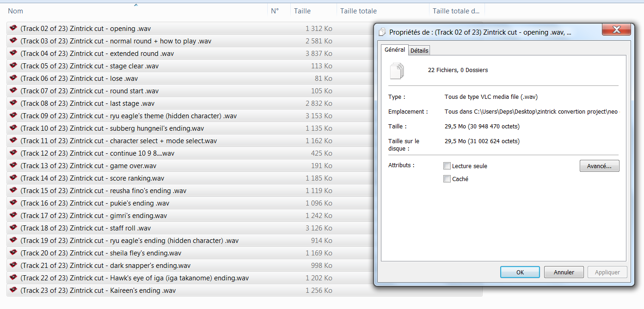This screenshot has width=644, height=309.
Task: Click VLC icon of Track 16 pukie's ending
Action: pos(13,203)
